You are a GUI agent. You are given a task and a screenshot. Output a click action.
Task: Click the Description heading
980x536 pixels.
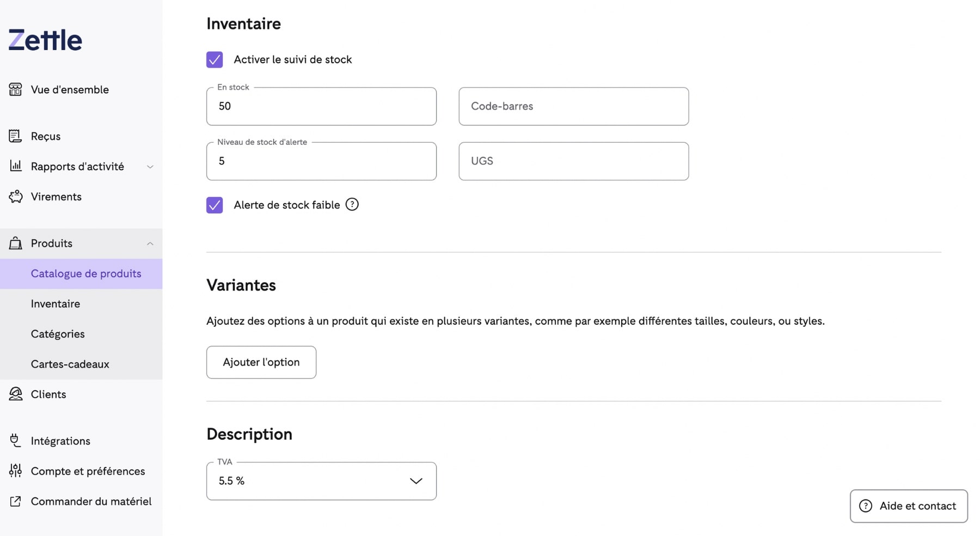pyautogui.click(x=249, y=434)
